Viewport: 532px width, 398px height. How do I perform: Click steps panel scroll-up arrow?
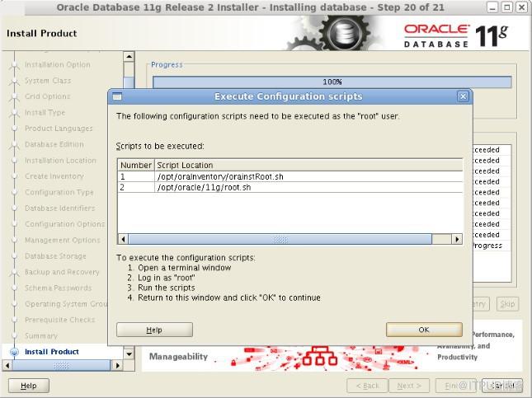pyautogui.click(x=129, y=57)
